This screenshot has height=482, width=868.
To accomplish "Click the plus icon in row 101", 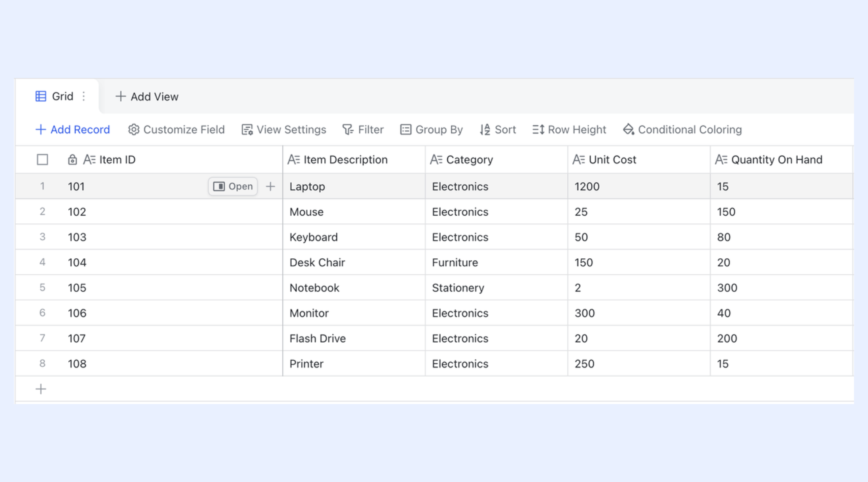I will click(x=270, y=186).
